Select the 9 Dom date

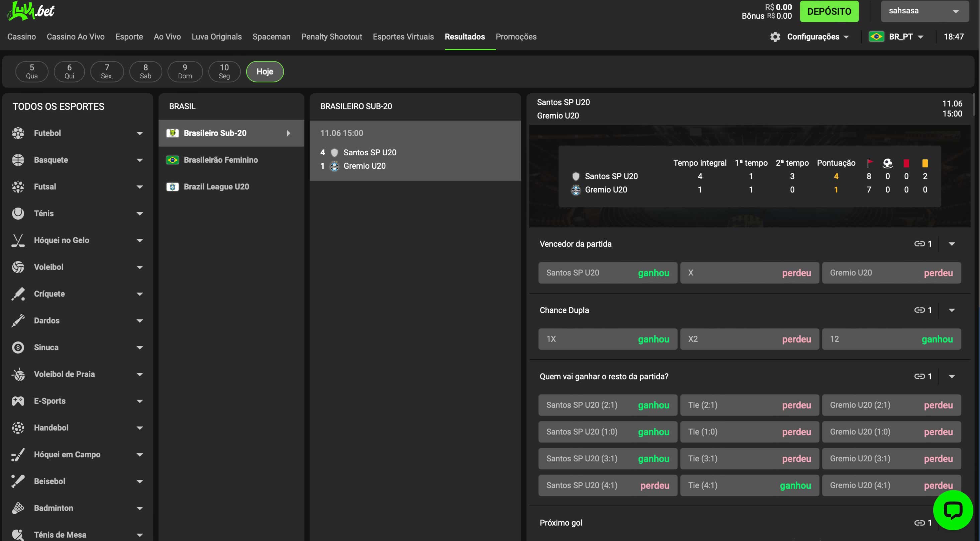click(x=185, y=71)
